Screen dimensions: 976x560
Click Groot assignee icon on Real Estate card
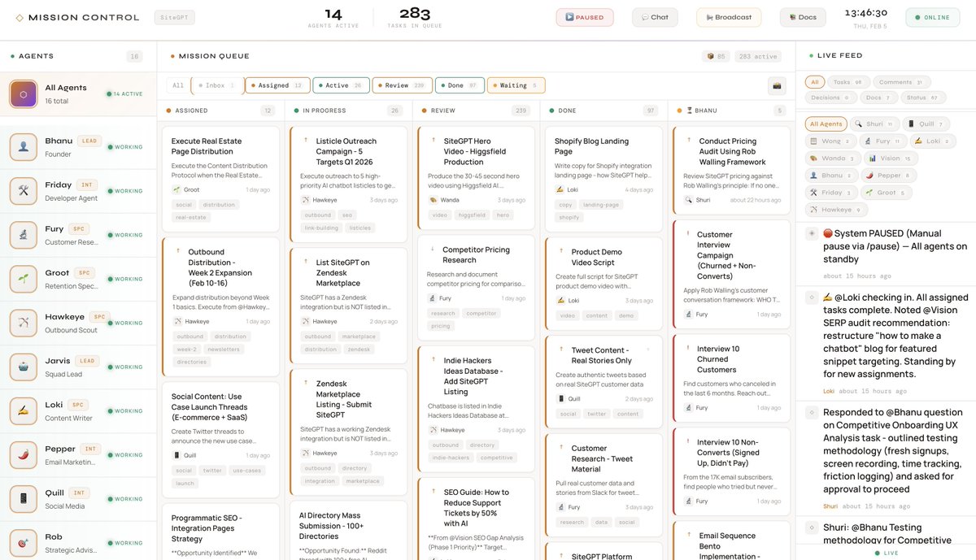tap(176, 189)
